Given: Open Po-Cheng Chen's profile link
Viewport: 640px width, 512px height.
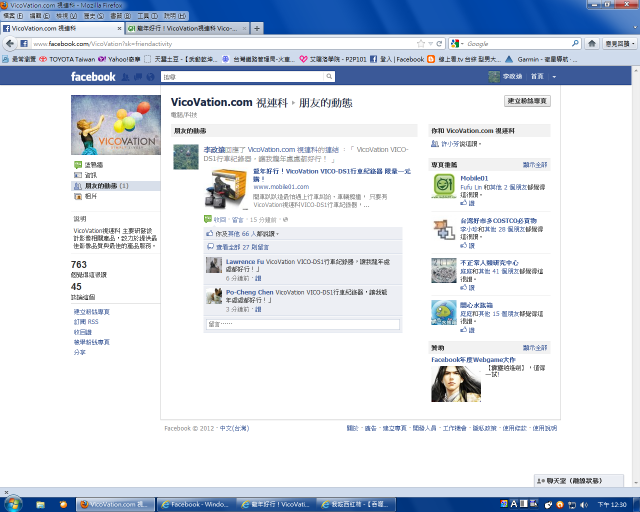Looking at the screenshot, I should [249, 292].
